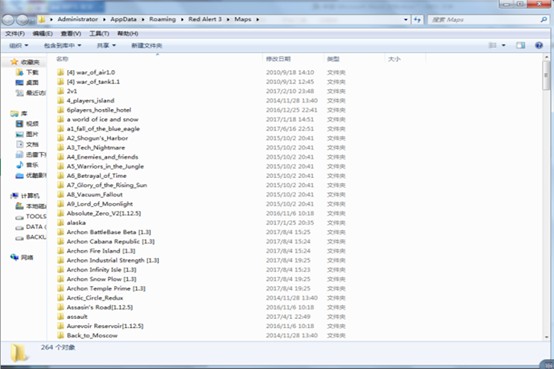Click the search magnifier icon
Image resolution: width=554 pixels, height=369 pixels.
pos(543,19)
